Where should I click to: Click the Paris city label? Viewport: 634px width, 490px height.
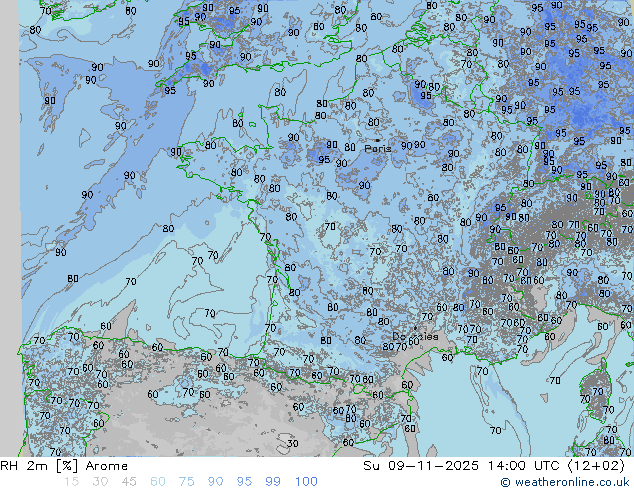pos(378,149)
